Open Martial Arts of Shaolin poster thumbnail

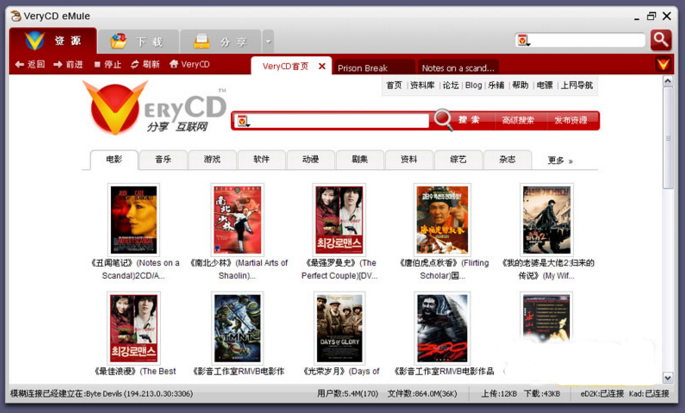pos(238,220)
